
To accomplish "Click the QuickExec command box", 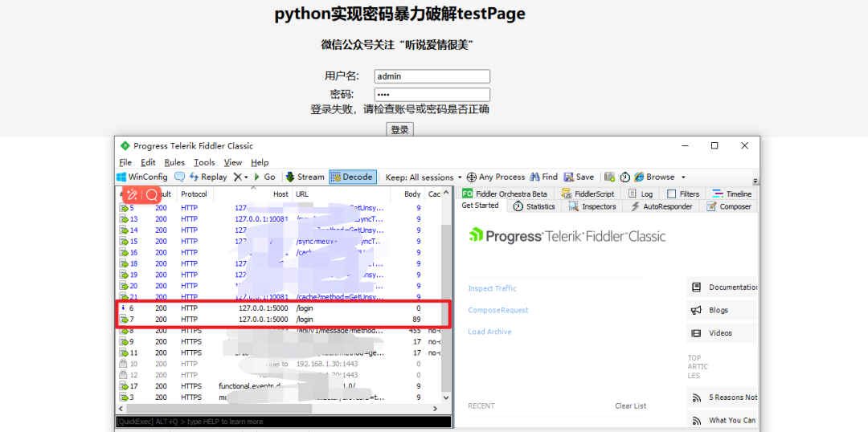I will (284, 422).
